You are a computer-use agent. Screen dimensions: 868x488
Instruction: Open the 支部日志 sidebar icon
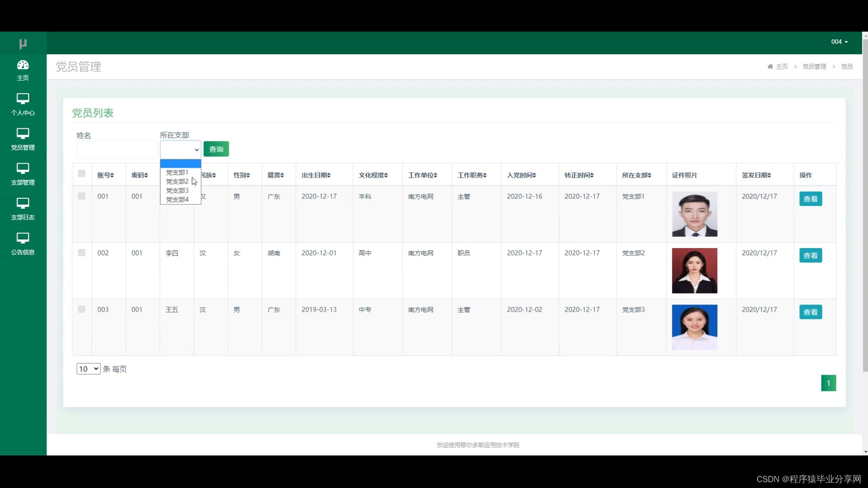point(23,203)
